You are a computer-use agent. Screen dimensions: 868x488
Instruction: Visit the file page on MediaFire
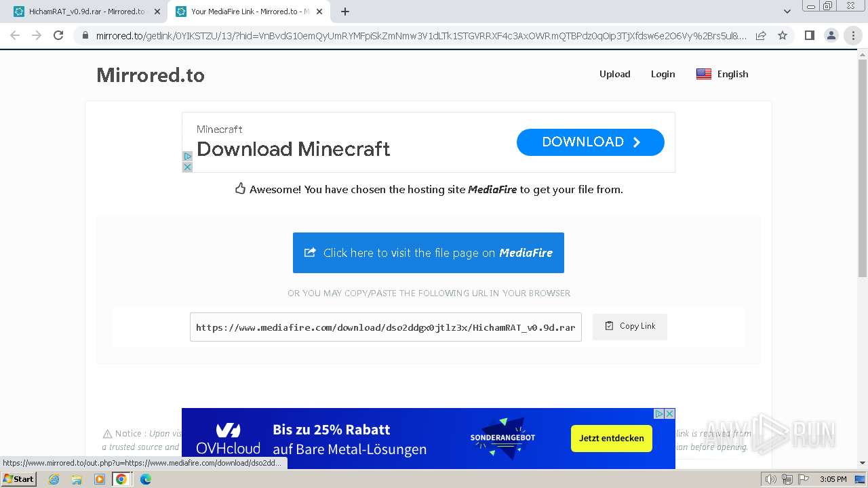click(x=429, y=253)
